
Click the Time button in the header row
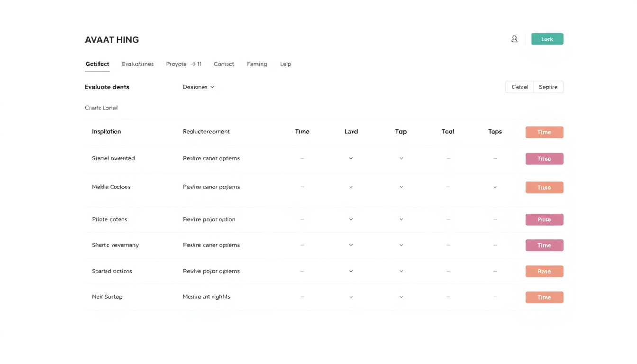pyautogui.click(x=544, y=132)
